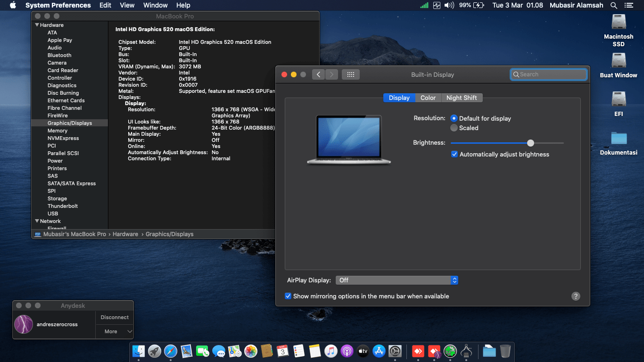
Task: Select Graphics/Displays in hardware list
Action: pyautogui.click(x=70, y=123)
